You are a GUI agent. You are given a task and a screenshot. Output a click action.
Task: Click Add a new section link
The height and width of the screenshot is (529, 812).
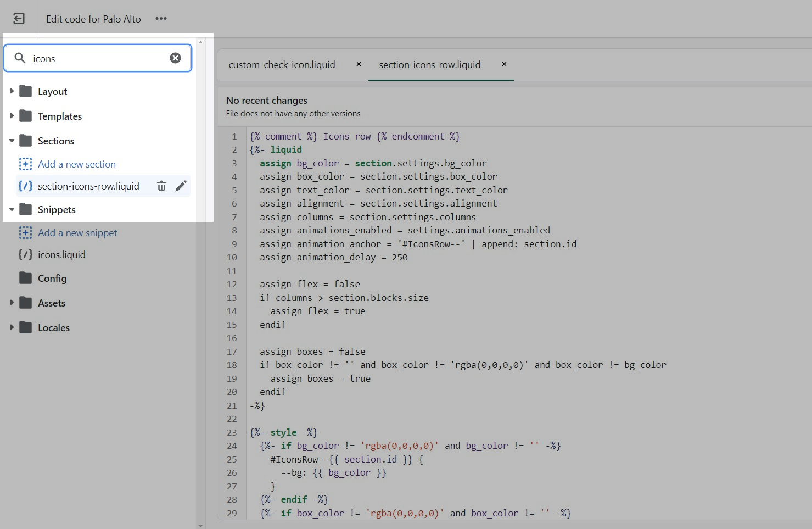[77, 164]
